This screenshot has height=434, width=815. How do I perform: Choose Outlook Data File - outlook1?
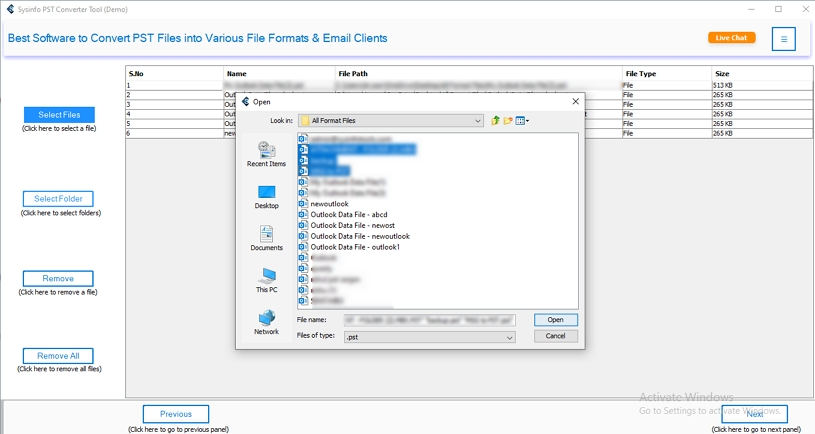(354, 247)
